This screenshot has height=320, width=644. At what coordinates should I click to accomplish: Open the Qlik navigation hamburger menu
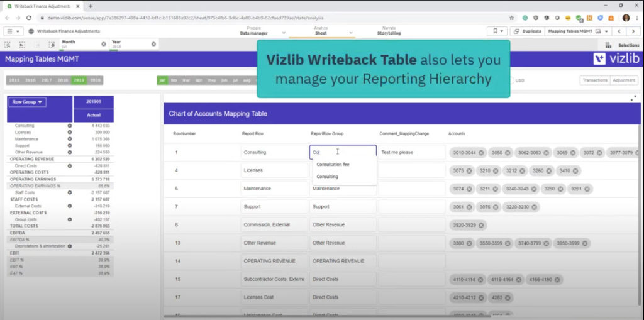point(13,31)
